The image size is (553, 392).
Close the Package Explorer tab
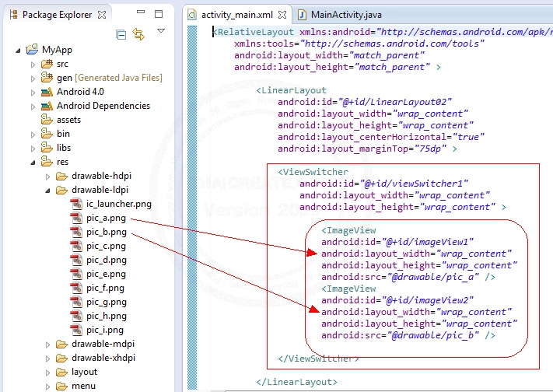[102, 15]
